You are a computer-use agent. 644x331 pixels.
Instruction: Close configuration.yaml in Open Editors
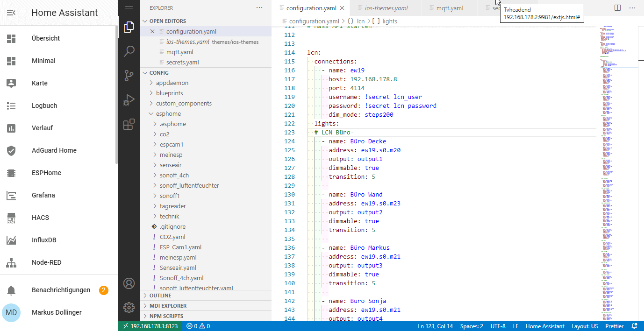pyautogui.click(x=152, y=31)
